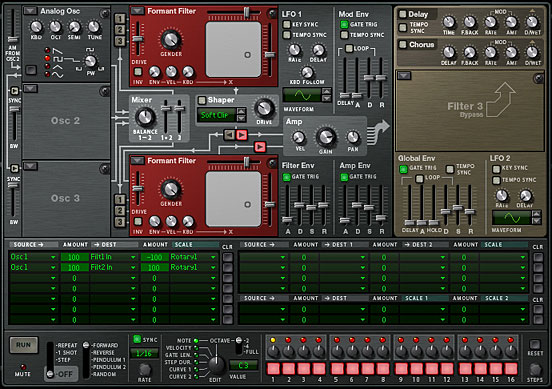The height and width of the screenshot is (389, 552).
Task: Toggle Filter Env Gate Trig
Action: tap(287, 177)
